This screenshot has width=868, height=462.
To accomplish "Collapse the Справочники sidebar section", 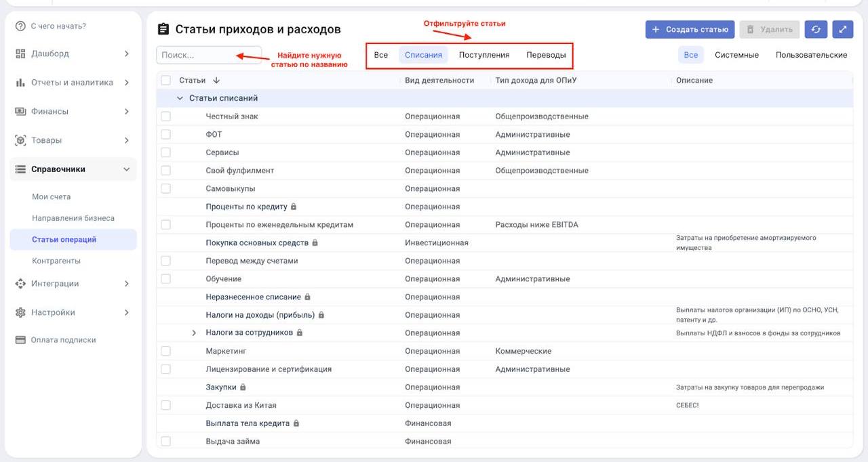I will (x=127, y=169).
